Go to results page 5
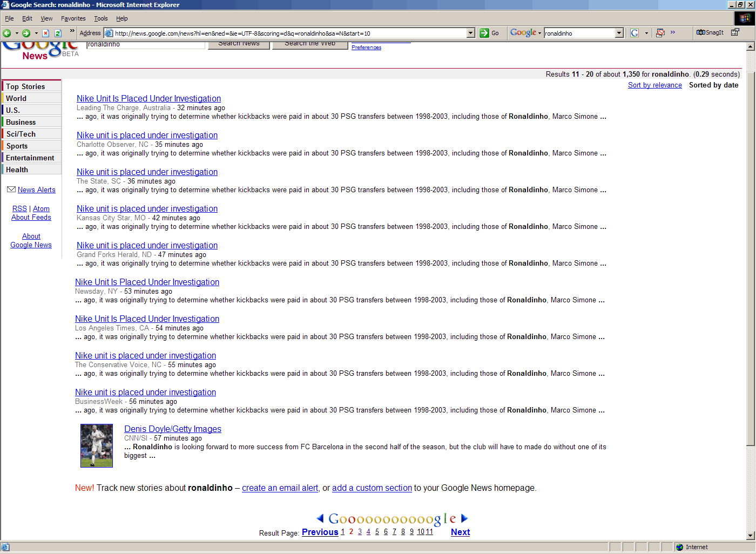756x554 pixels. point(377,532)
